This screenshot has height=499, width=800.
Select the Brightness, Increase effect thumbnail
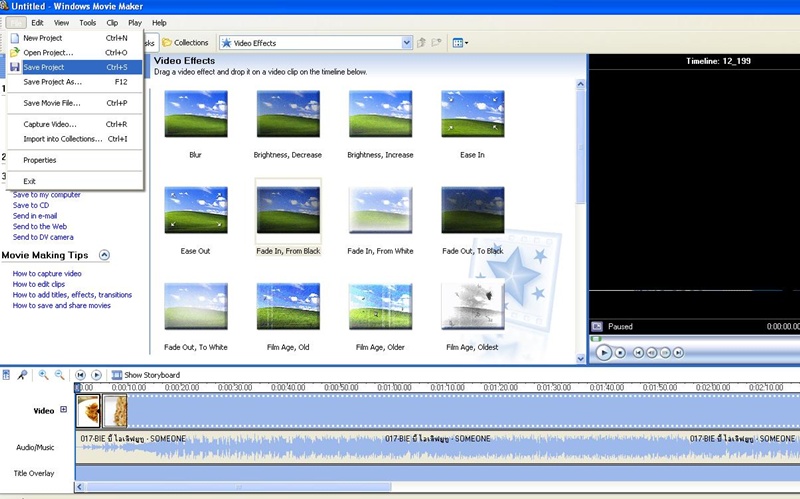tap(381, 114)
